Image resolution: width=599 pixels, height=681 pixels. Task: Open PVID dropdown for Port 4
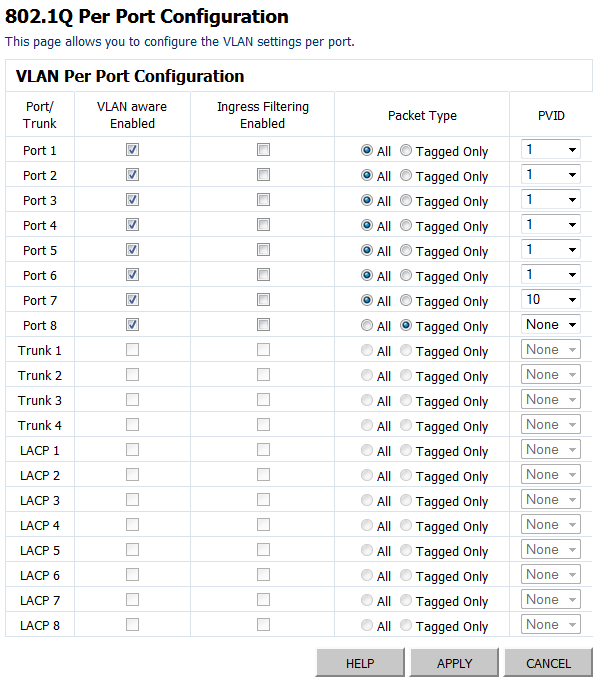(x=551, y=225)
